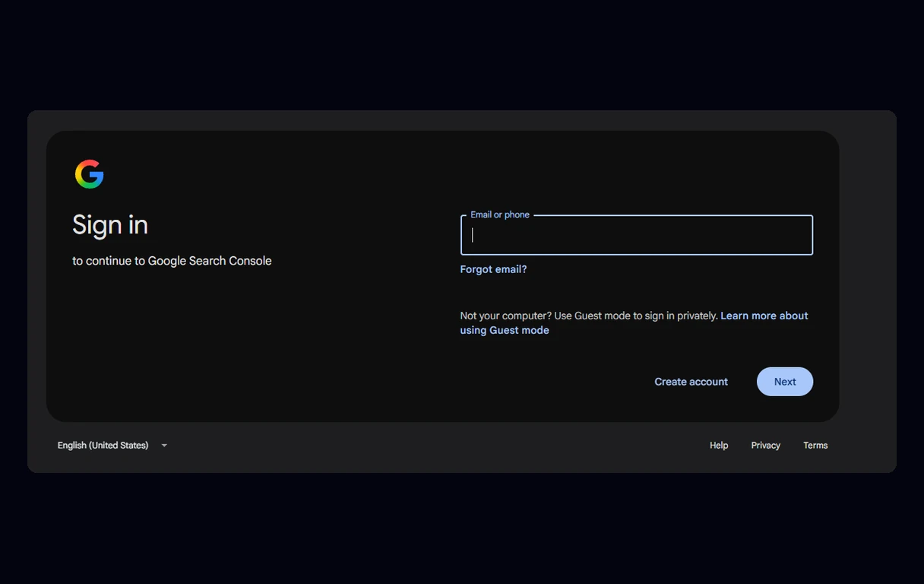Select the Create account button
The width and height of the screenshot is (924, 584).
[x=691, y=382]
